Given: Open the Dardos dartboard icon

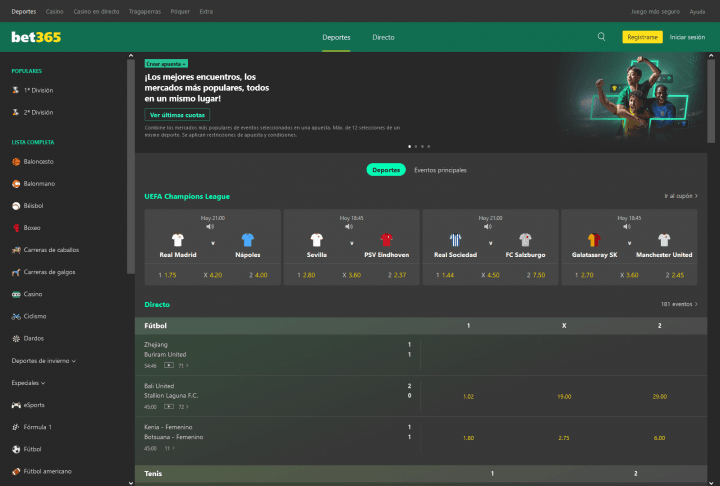Looking at the screenshot, I should click(16, 339).
